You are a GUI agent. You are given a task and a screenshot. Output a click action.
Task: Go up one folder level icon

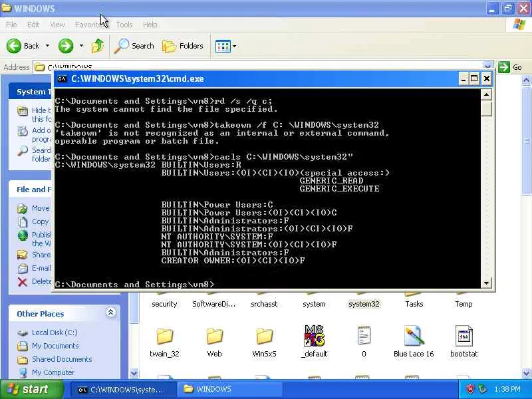tap(98, 46)
